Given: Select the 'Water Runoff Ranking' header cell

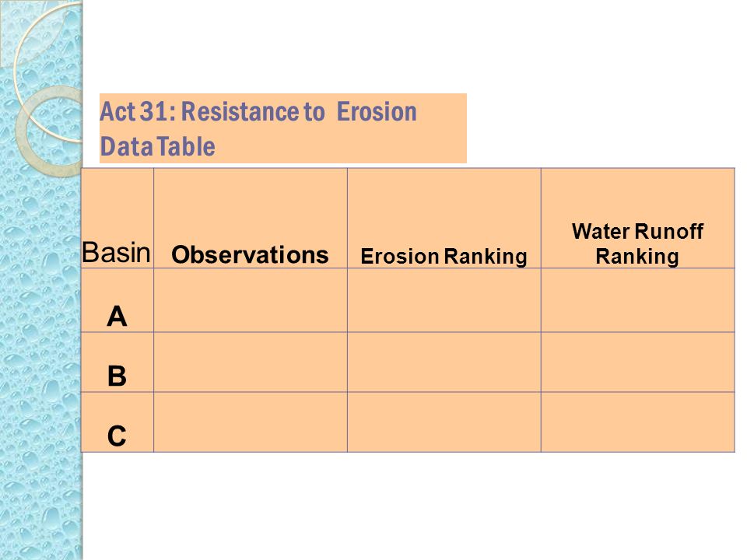Looking at the screenshot, I should click(x=638, y=218).
